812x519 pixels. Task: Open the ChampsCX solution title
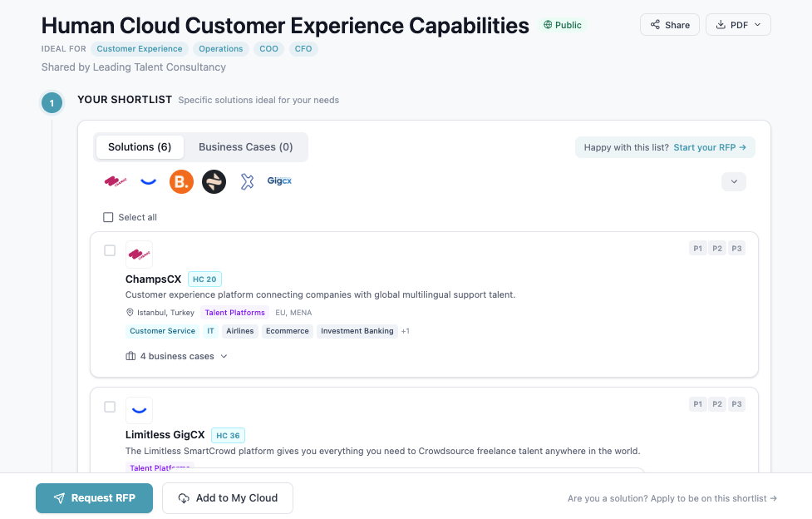(x=153, y=279)
